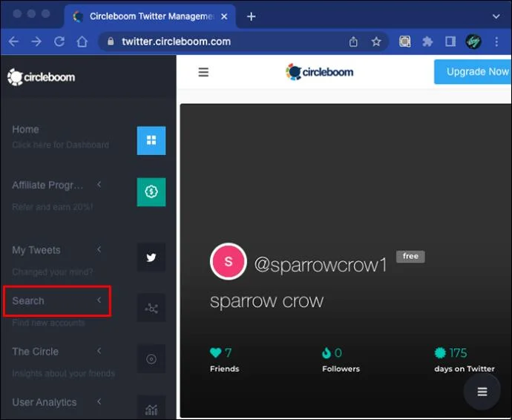The image size is (512, 420).
Task: Open the browser Extensions puzzle icon
Action: click(x=427, y=42)
